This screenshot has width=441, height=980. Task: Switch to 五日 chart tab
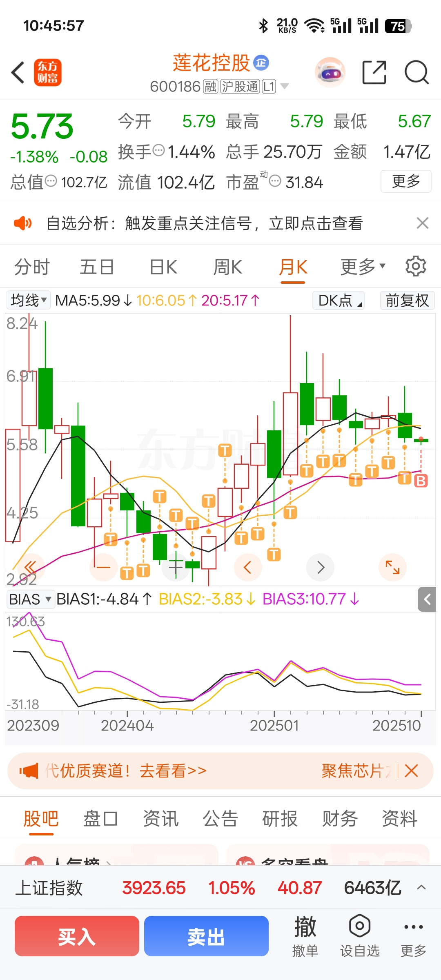click(97, 267)
